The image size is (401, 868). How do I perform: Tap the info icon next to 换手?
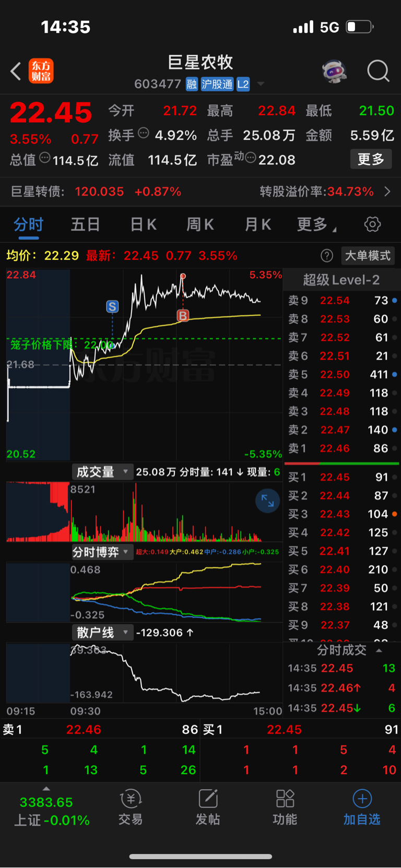pos(143,133)
